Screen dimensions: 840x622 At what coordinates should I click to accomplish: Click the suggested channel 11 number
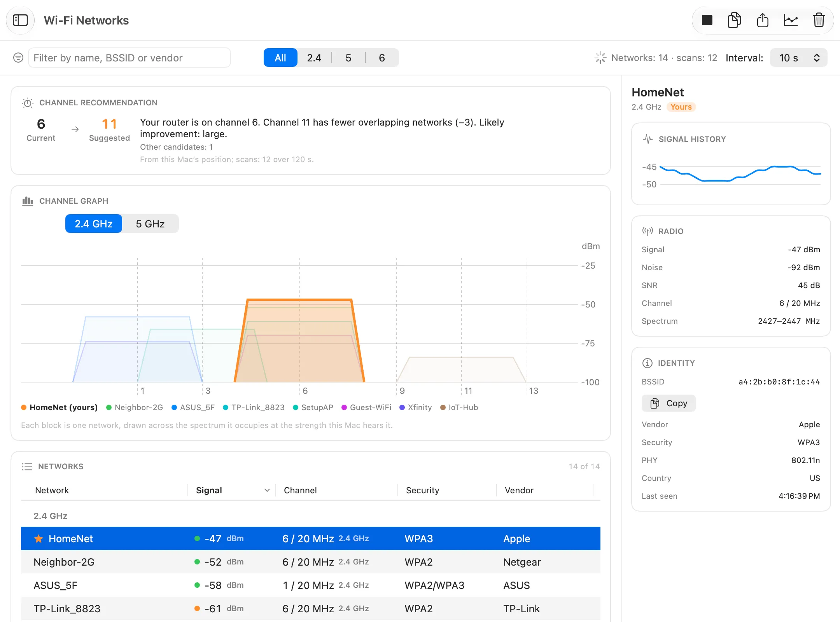[109, 124]
